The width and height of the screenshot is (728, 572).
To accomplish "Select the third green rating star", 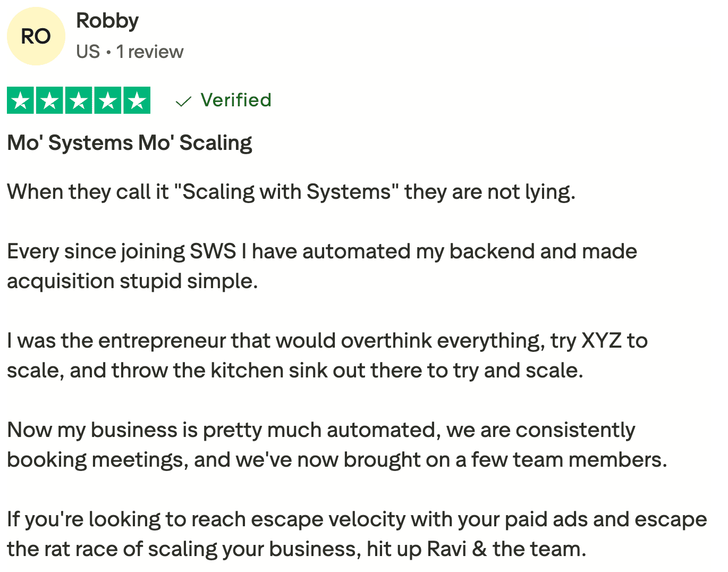I will pyautogui.click(x=79, y=100).
